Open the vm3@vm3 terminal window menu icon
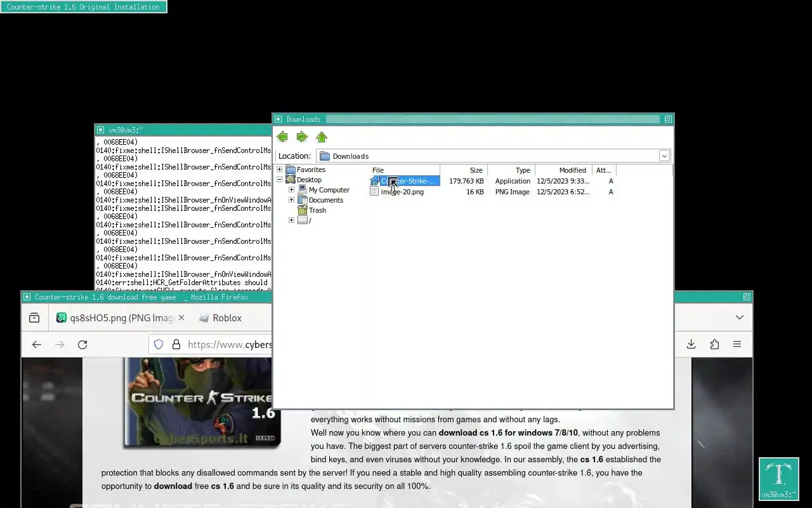This screenshot has height=508, width=812. pos(100,130)
